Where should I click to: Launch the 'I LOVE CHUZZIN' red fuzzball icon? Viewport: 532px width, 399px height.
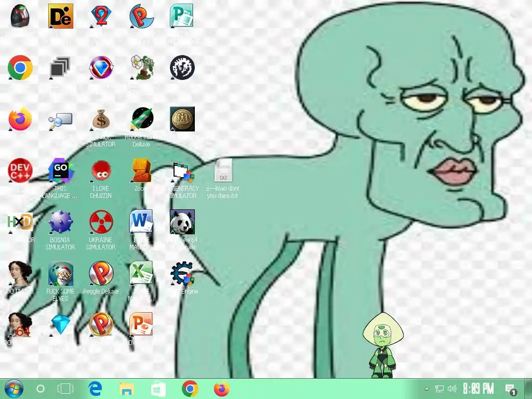(101, 170)
